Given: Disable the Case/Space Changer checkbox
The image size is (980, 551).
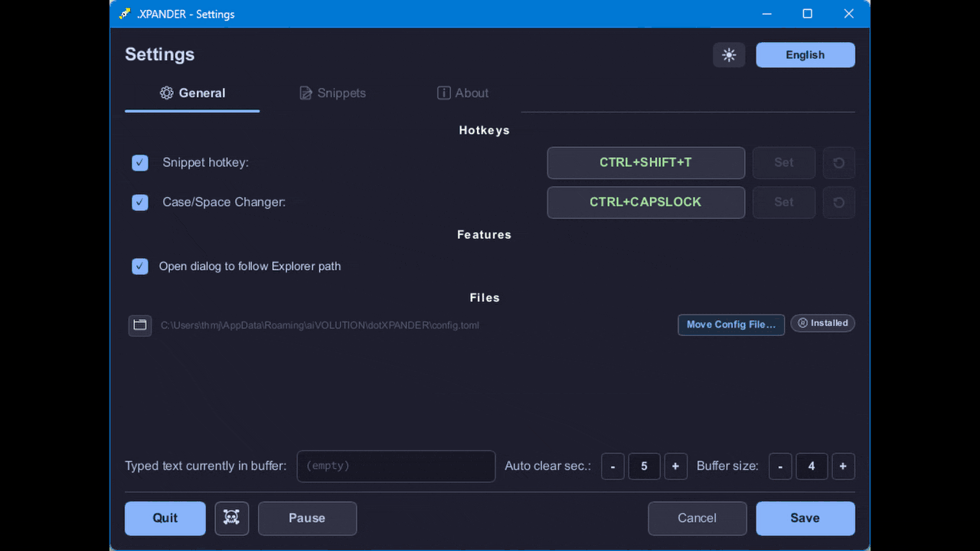Looking at the screenshot, I should point(140,203).
